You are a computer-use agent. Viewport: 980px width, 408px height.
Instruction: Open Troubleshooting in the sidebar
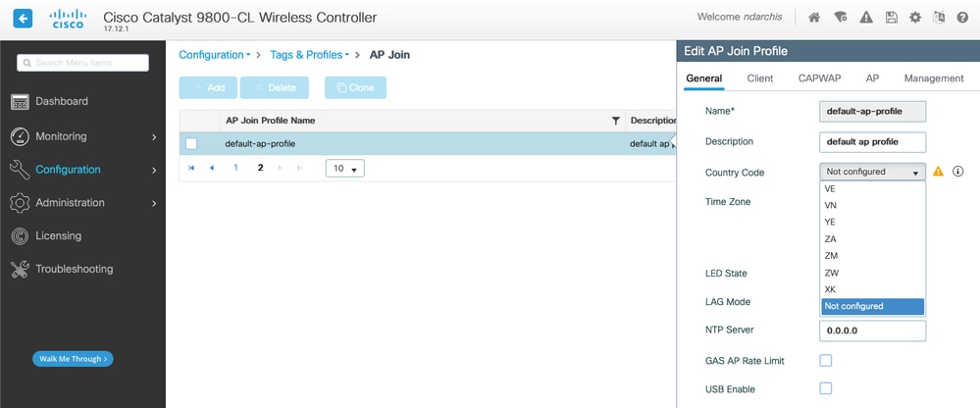(x=74, y=269)
